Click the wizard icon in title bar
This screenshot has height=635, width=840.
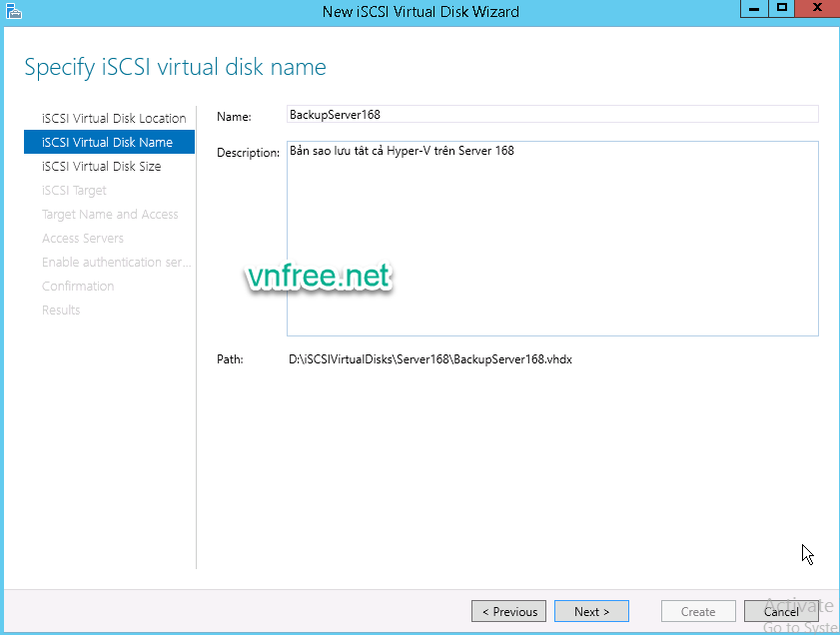pos(12,11)
